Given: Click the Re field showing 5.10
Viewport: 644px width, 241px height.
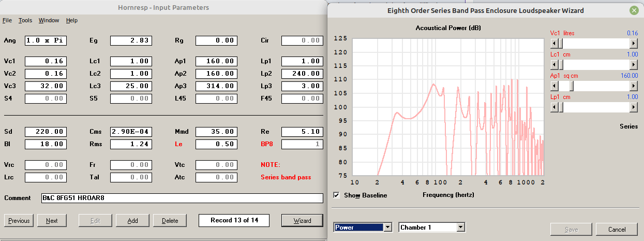Looking at the screenshot, I should [x=303, y=132].
